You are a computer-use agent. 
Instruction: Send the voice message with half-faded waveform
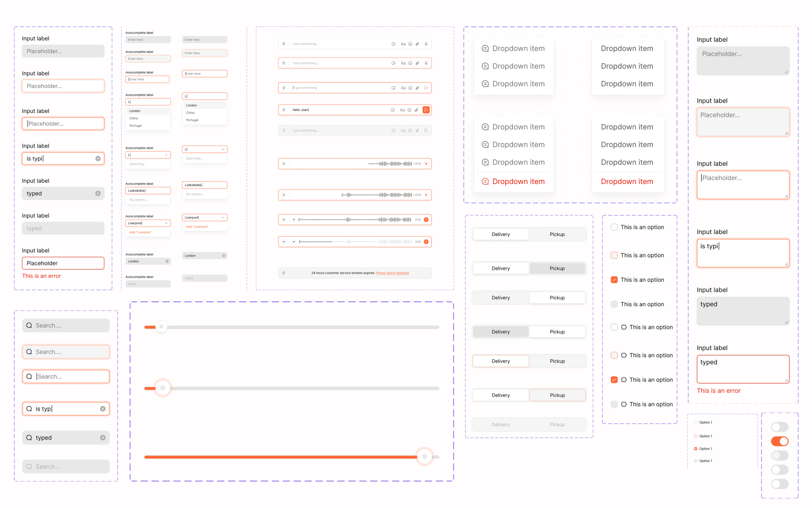tap(426, 242)
